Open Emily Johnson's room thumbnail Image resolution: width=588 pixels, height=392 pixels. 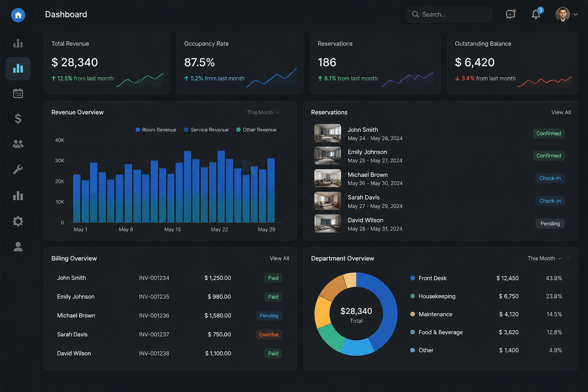(328, 156)
